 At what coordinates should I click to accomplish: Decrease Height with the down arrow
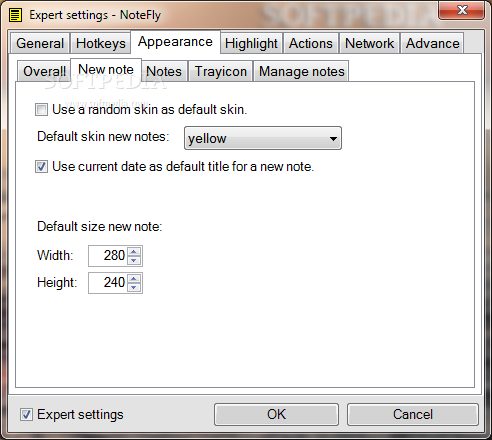pyautogui.click(x=134, y=287)
